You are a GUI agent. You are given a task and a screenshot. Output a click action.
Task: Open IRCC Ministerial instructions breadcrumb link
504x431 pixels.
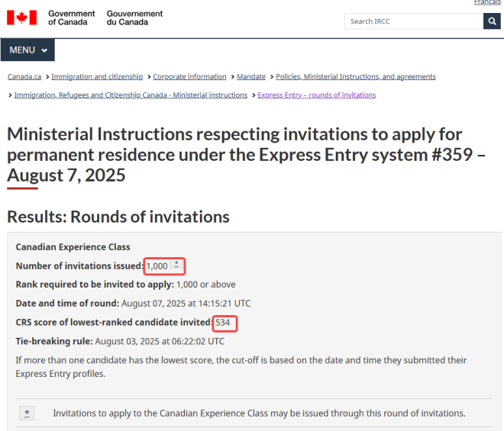tap(131, 95)
